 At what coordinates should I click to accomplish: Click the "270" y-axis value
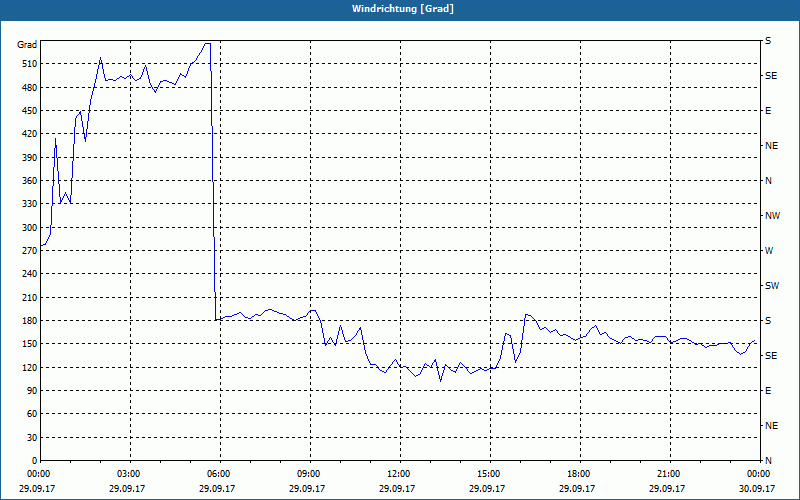coord(30,251)
